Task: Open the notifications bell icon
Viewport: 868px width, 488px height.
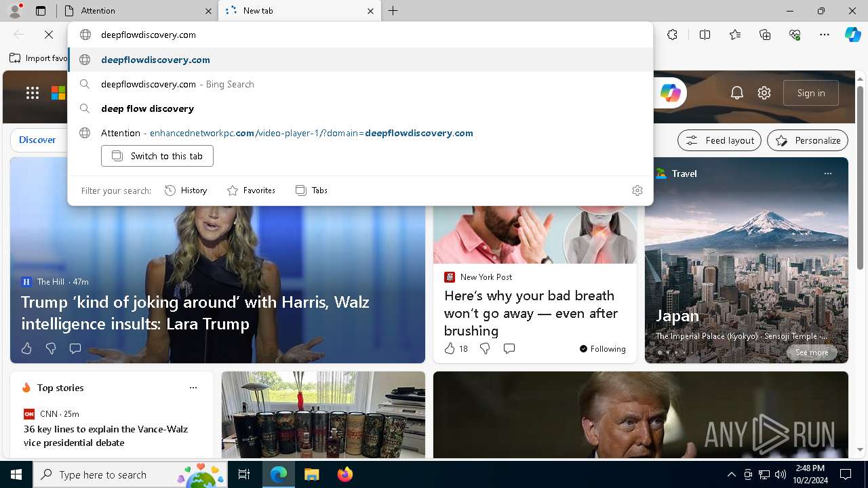Action: 737,93
